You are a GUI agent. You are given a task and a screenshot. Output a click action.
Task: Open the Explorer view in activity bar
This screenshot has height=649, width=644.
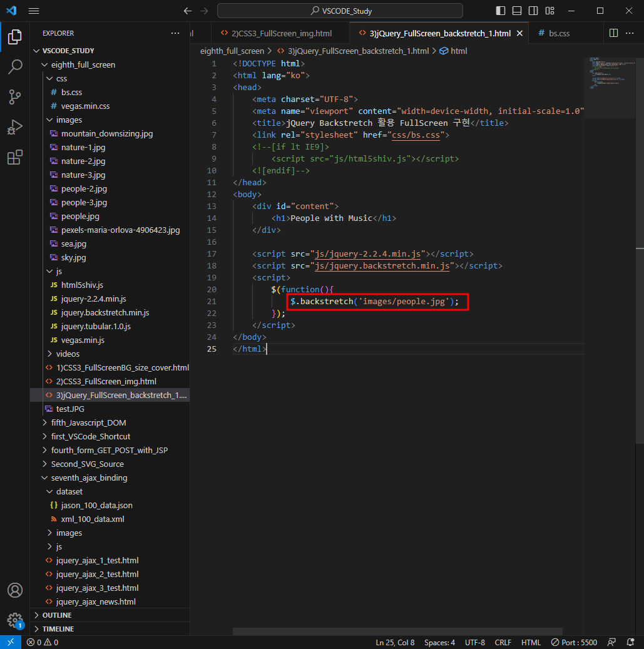point(15,37)
